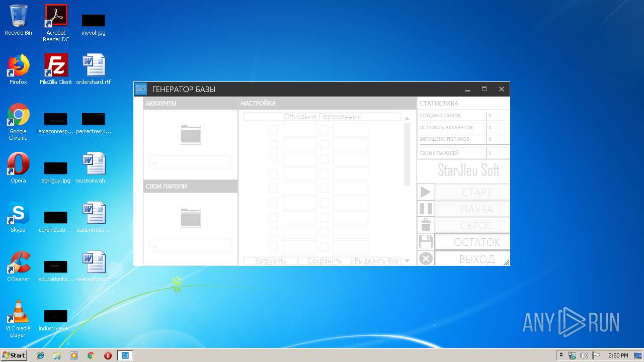Click the settings panel vertical scrollbar thumb
This screenshot has height=362, width=644.
click(x=407, y=154)
